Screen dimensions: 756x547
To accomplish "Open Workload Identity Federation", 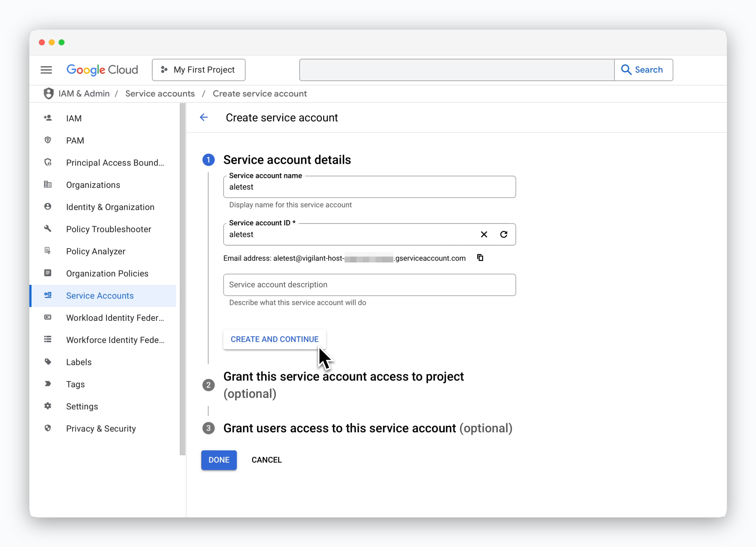I will point(103,318).
